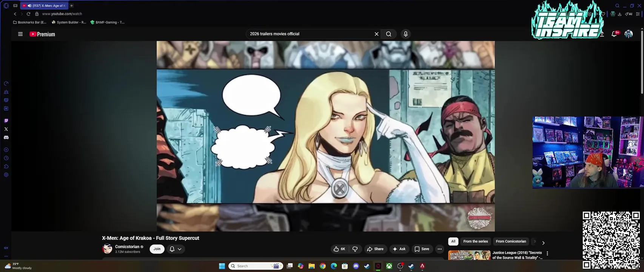Open the browser AI assistant button

coord(629,14)
